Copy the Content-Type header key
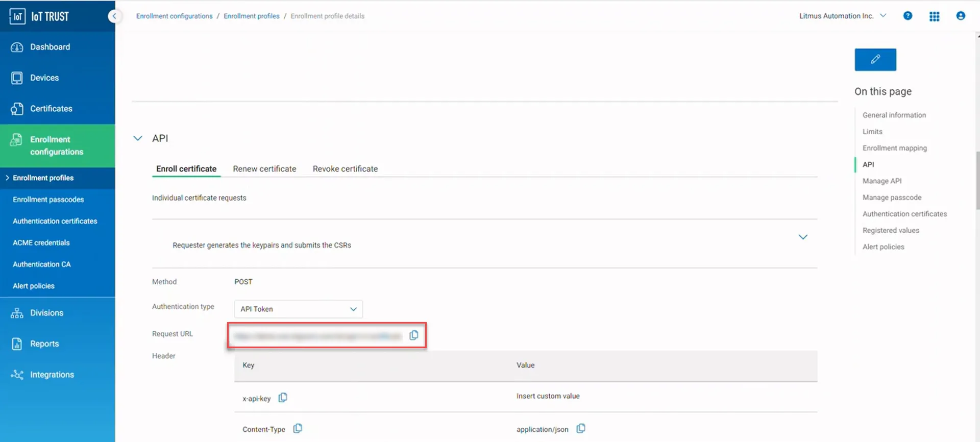 click(298, 429)
